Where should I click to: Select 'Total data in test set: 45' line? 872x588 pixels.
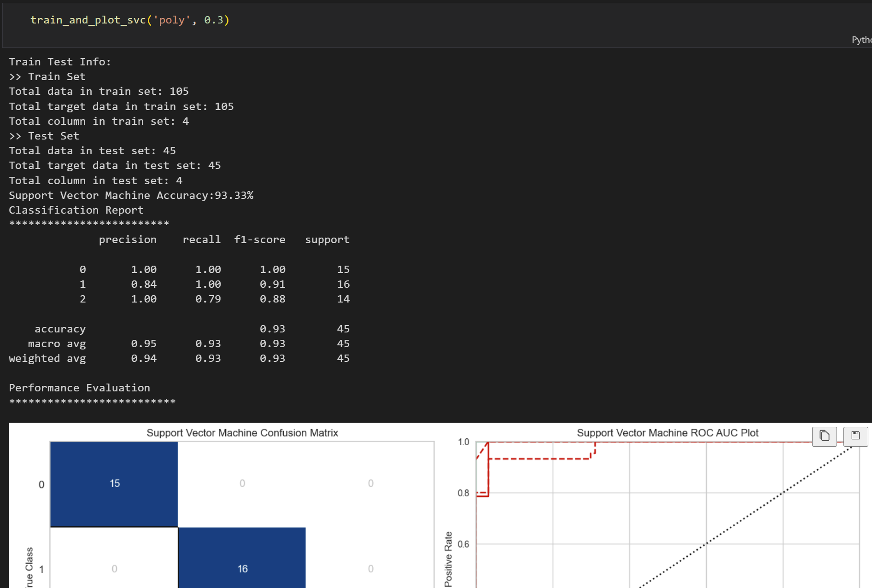tap(92, 151)
